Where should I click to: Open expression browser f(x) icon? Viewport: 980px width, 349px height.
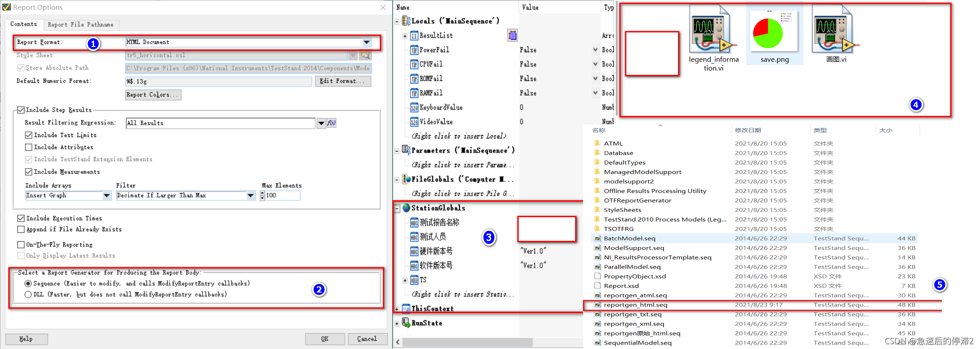(x=331, y=123)
